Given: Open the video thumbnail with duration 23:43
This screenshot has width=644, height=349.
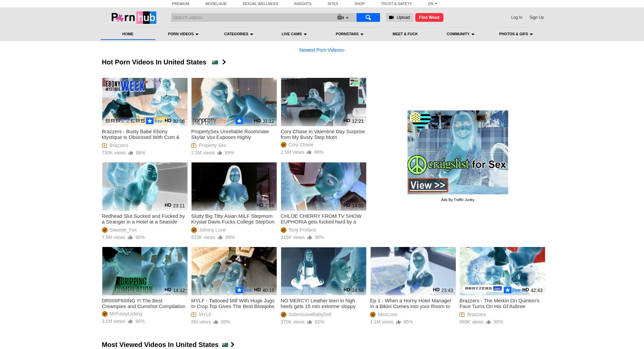Looking at the screenshot, I should point(413,271).
